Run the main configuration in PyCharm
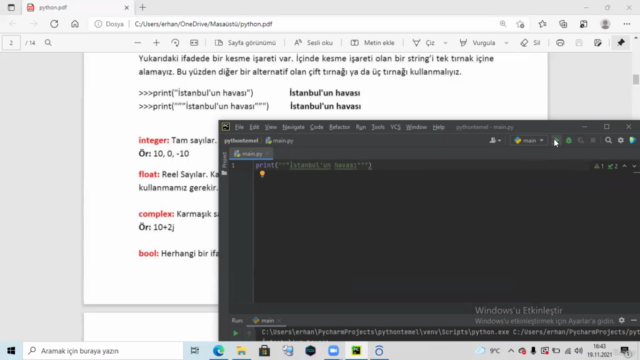The width and height of the screenshot is (640, 360). (x=556, y=140)
